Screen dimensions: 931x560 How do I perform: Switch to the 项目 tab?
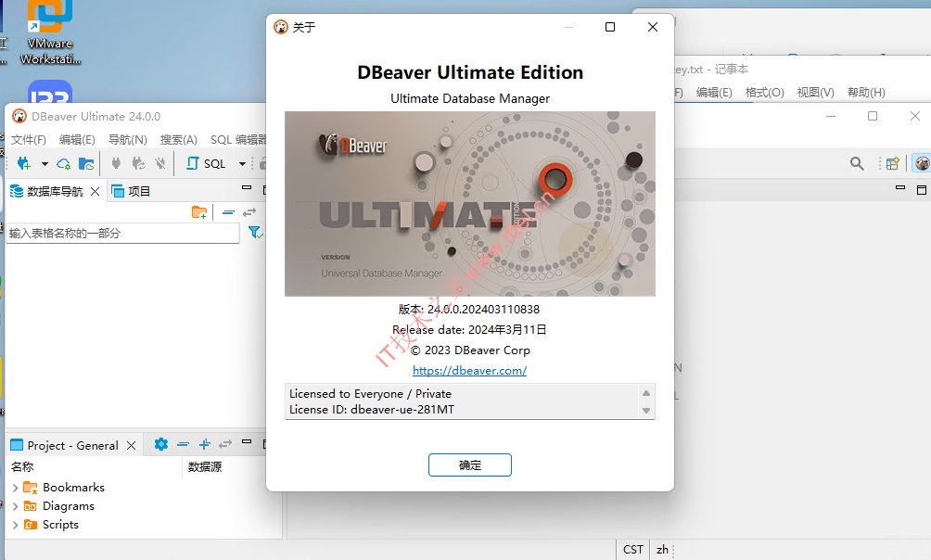(132, 191)
